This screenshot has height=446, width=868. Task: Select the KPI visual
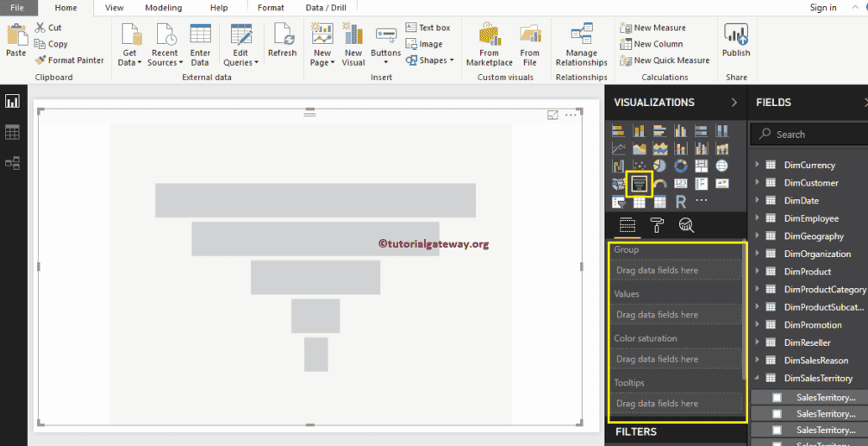721,184
